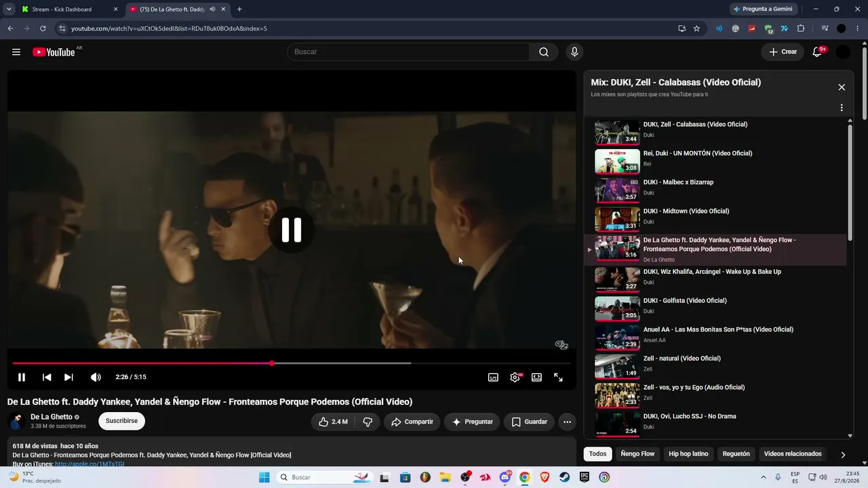Screen dimensions: 868x488
Task: Open Chrome extensions puzzle menu
Action: tap(801, 28)
